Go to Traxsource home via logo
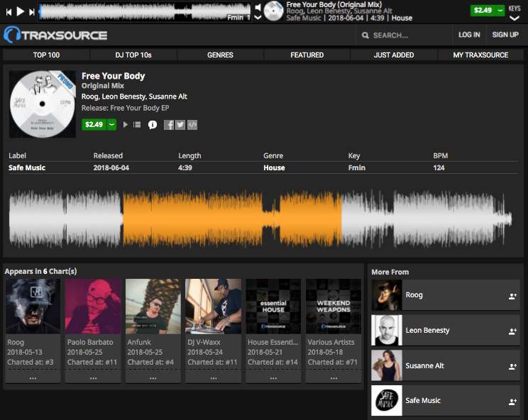Image resolution: width=528 pixels, height=420 pixels. pos(55,35)
